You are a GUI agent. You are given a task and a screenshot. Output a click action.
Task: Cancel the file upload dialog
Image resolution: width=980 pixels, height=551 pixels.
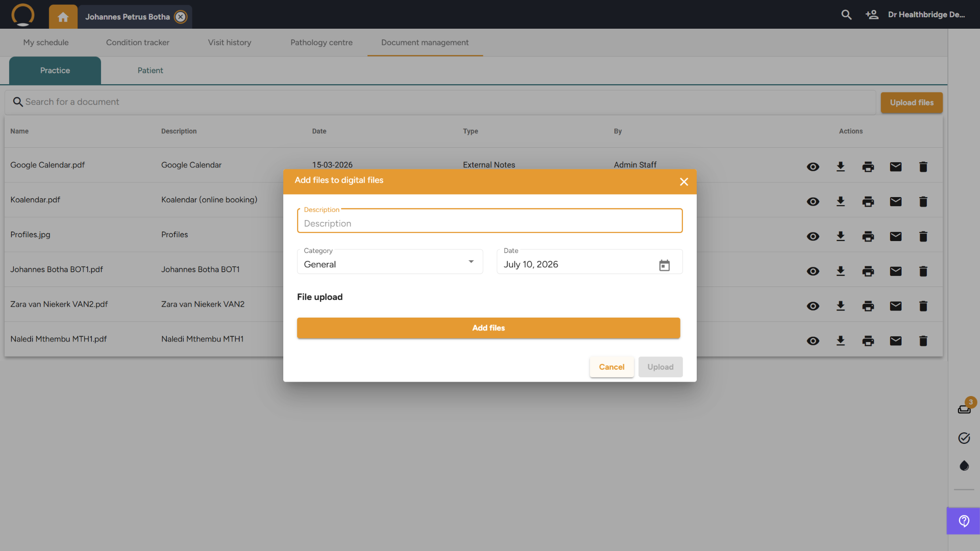612,367
